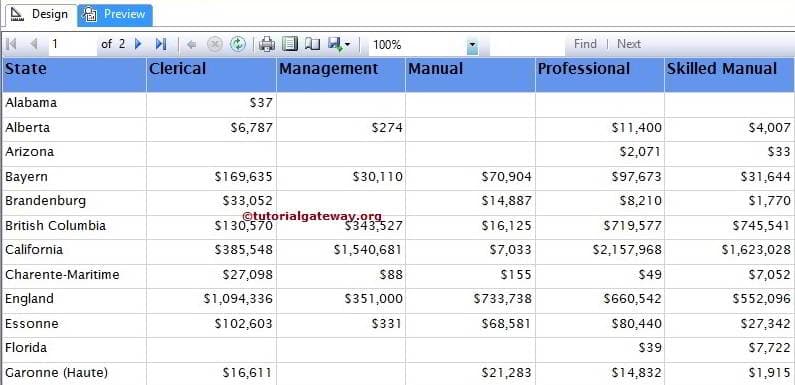The image size is (795, 385).
Task: Switch to print layout view
Action: [x=290, y=45]
